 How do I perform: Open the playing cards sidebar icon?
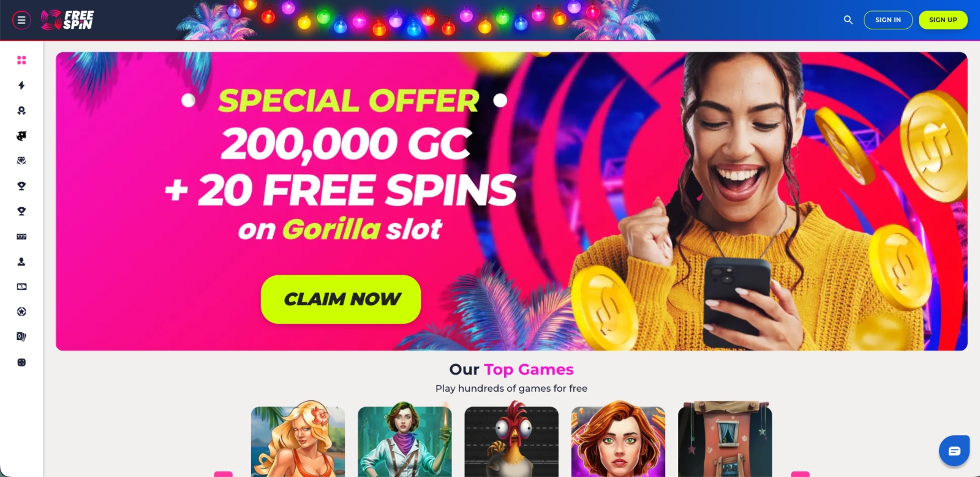[x=21, y=337]
